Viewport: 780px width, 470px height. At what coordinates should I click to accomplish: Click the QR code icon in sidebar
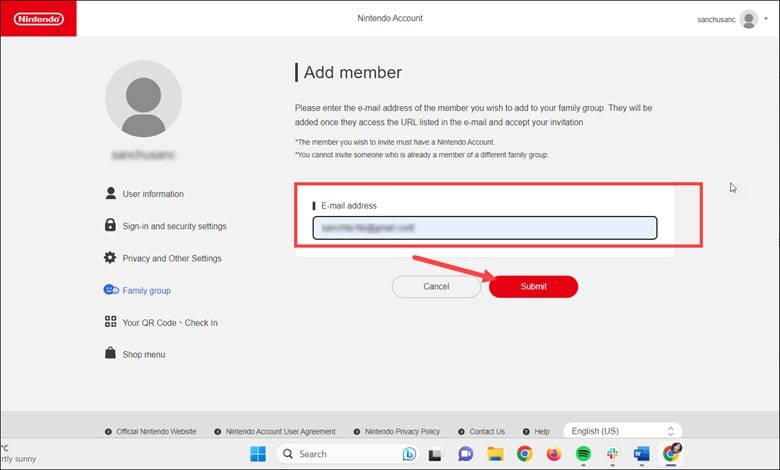point(110,322)
